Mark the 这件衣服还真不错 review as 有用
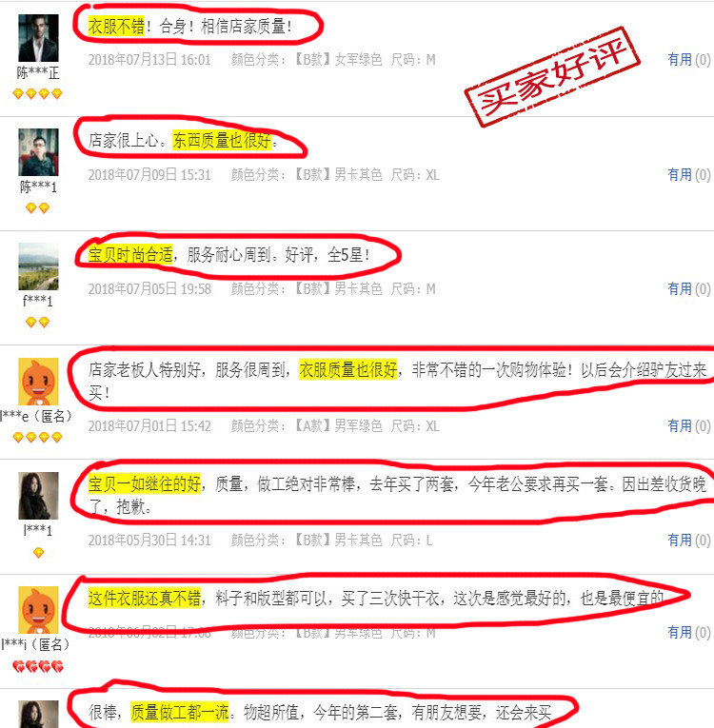 coord(689,632)
